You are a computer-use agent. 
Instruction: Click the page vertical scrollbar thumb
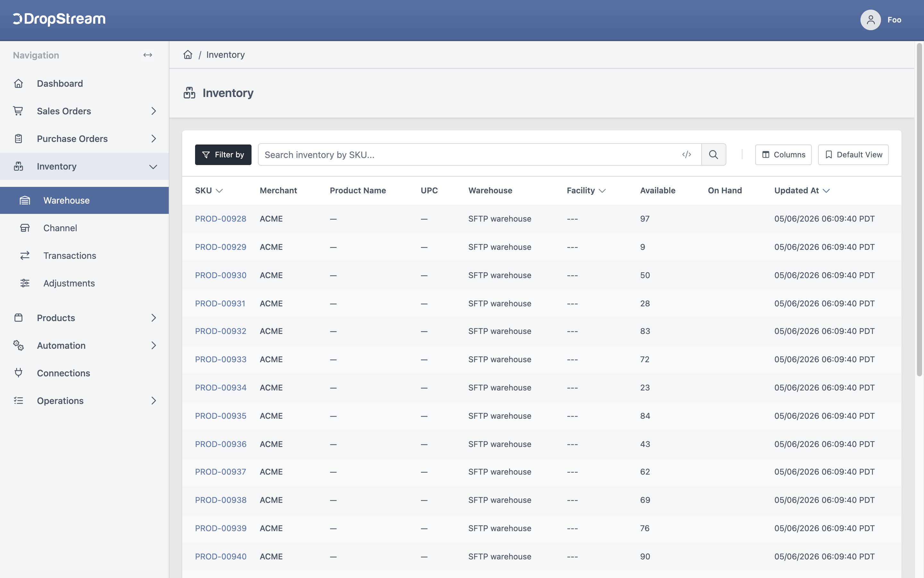920,209
